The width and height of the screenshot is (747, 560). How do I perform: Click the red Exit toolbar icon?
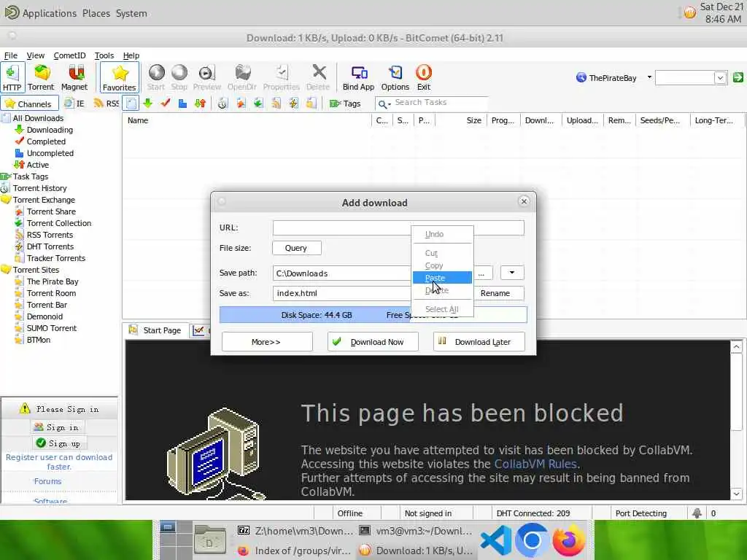point(424,77)
